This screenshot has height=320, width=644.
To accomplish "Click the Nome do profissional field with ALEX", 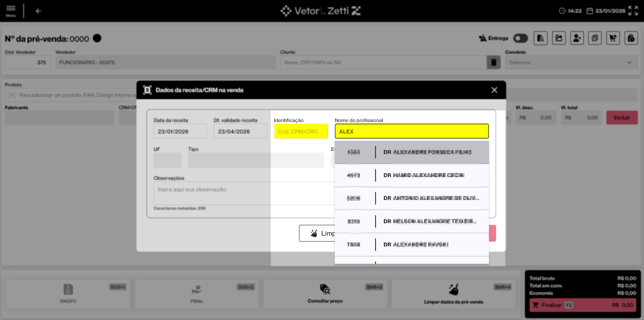I will [x=412, y=131].
